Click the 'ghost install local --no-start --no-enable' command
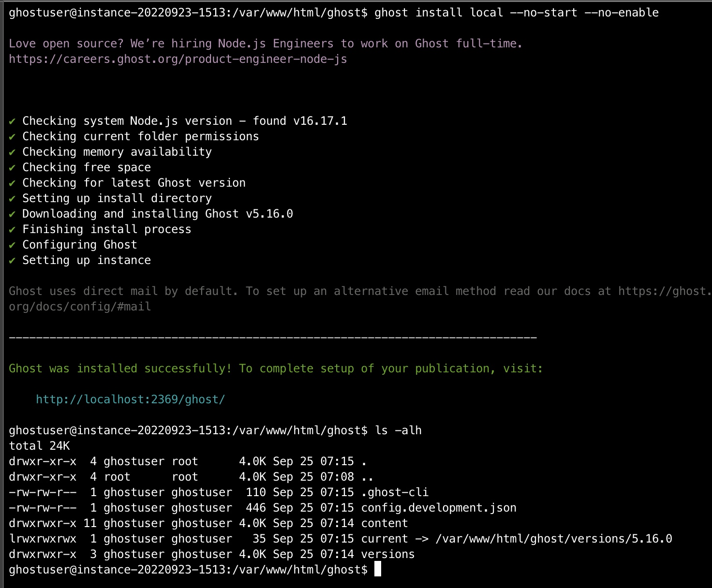Image resolution: width=712 pixels, height=588 pixels. tap(517, 13)
